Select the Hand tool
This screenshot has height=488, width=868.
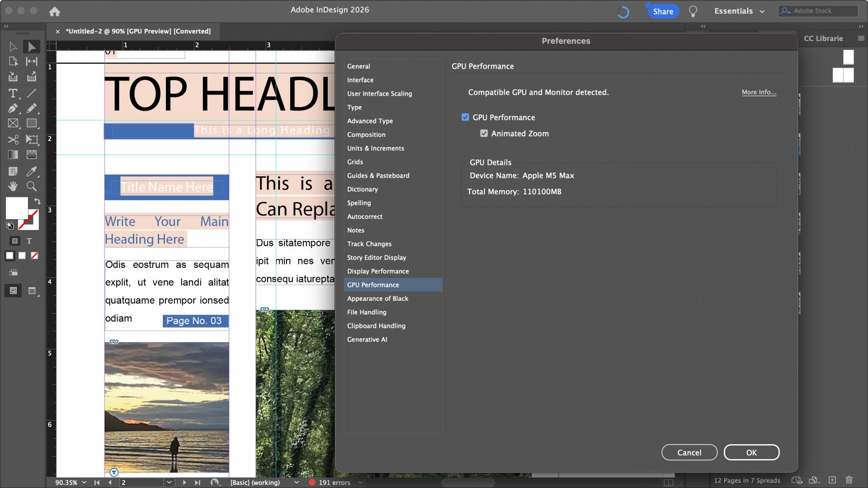(x=13, y=186)
